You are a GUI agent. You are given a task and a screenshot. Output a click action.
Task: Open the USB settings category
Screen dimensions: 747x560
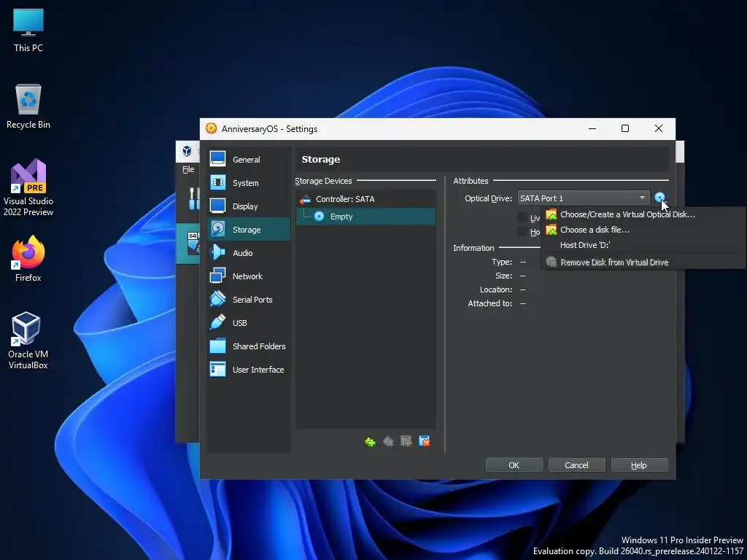tap(249, 323)
